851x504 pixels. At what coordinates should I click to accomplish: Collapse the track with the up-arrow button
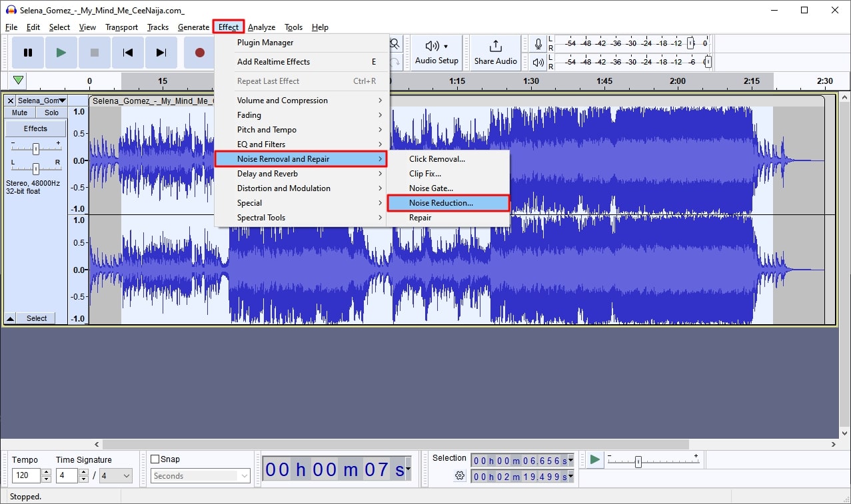[11, 318]
